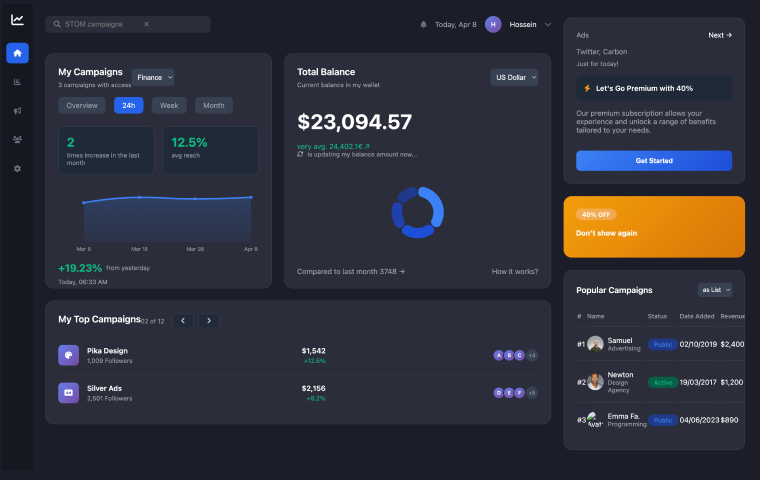The width and height of the screenshot is (760, 480).
Task: Select the Overview tab
Action: click(x=82, y=105)
